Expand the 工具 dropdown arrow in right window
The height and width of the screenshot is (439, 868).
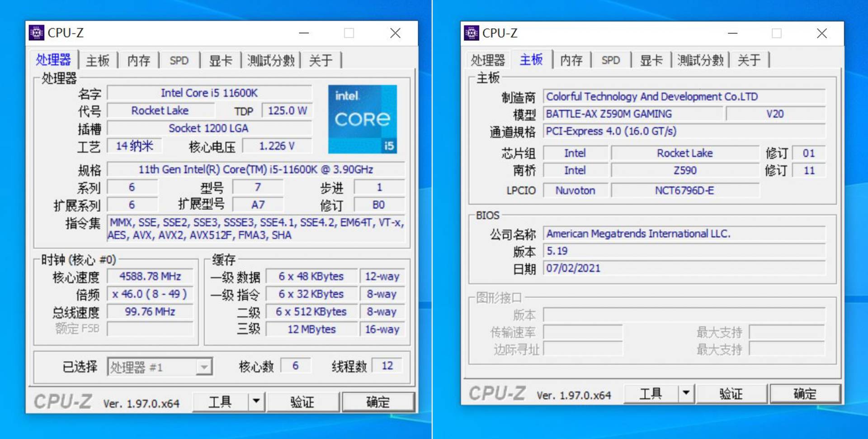pyautogui.click(x=686, y=393)
